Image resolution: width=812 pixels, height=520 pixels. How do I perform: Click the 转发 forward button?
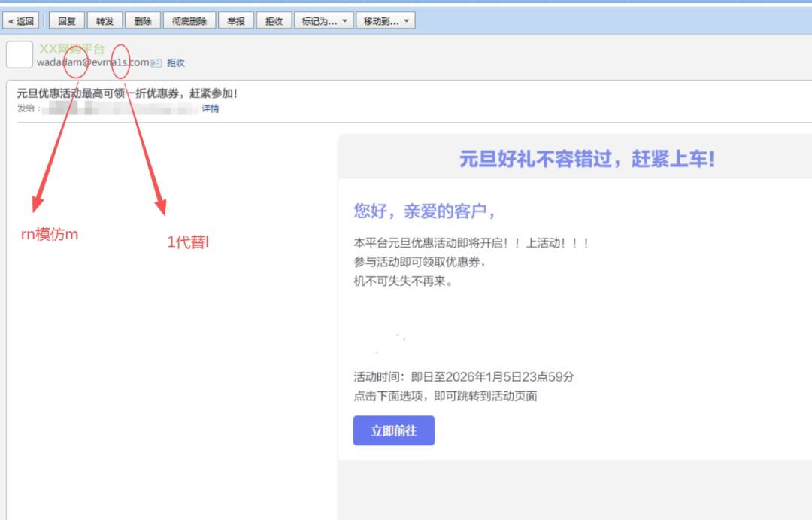pyautogui.click(x=103, y=20)
